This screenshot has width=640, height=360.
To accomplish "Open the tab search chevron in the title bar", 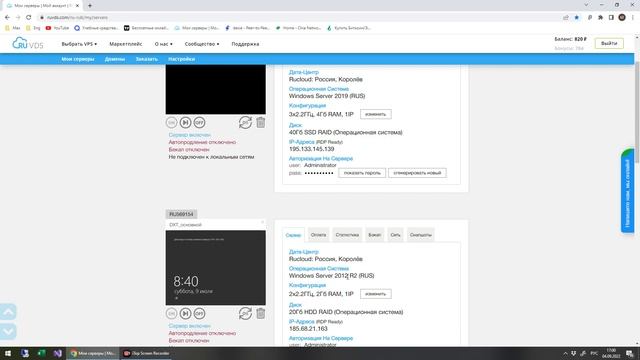I will pos(586,5).
